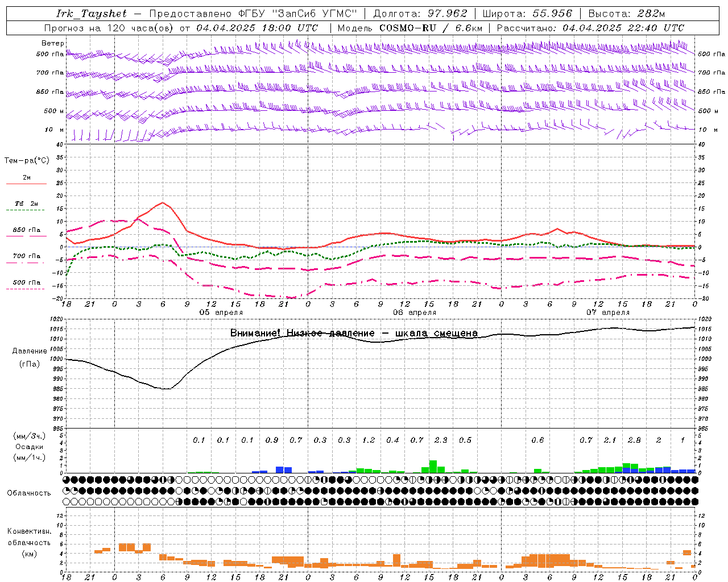Select the 'Td 2м' dew point legend label

(x=27, y=203)
